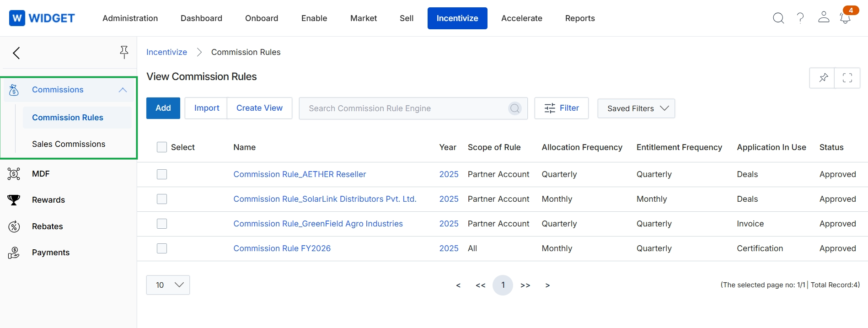
Task: Open the user profile icon
Action: tap(824, 17)
